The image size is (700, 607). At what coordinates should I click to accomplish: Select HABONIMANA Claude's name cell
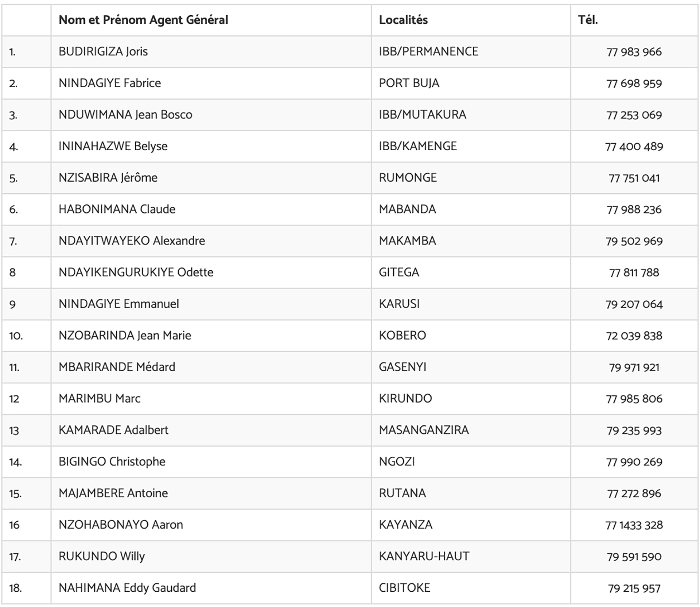click(x=117, y=209)
